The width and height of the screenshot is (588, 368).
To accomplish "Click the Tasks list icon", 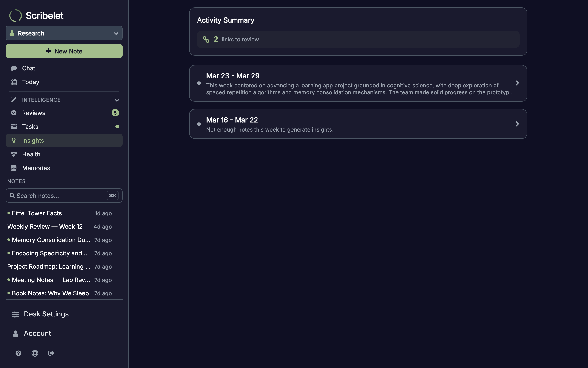I will coord(14,126).
